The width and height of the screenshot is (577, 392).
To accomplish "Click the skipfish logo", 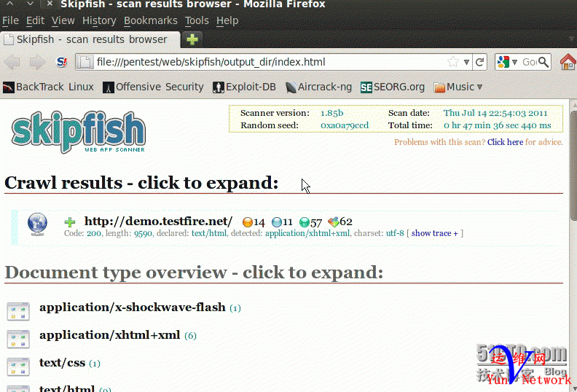I will [x=79, y=132].
